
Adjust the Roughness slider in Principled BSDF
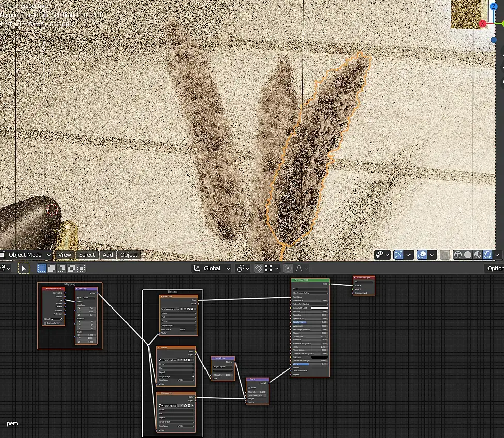coord(310,322)
